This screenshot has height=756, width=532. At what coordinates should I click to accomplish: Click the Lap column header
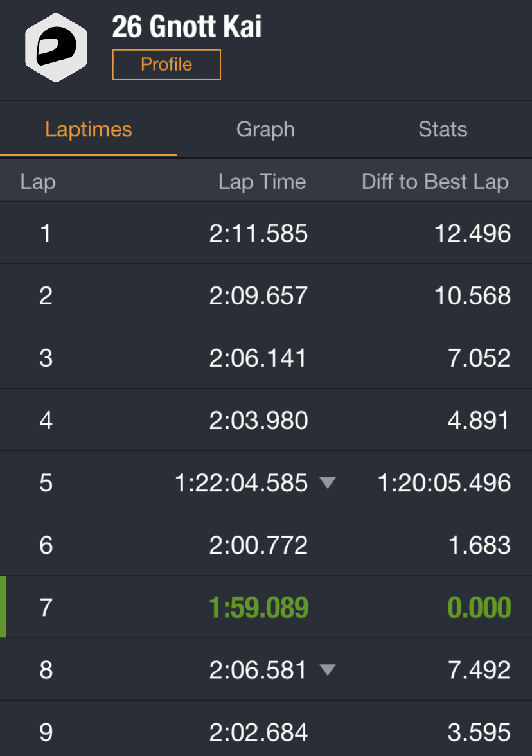point(38,182)
